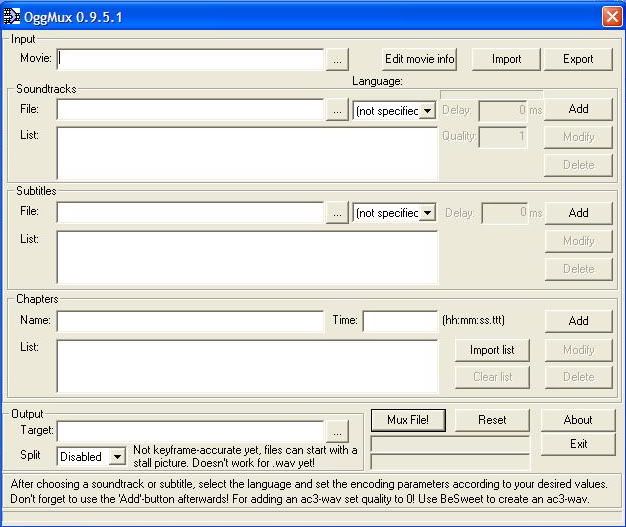
Task: Click the Soundtracks Delay field
Action: click(x=503, y=111)
